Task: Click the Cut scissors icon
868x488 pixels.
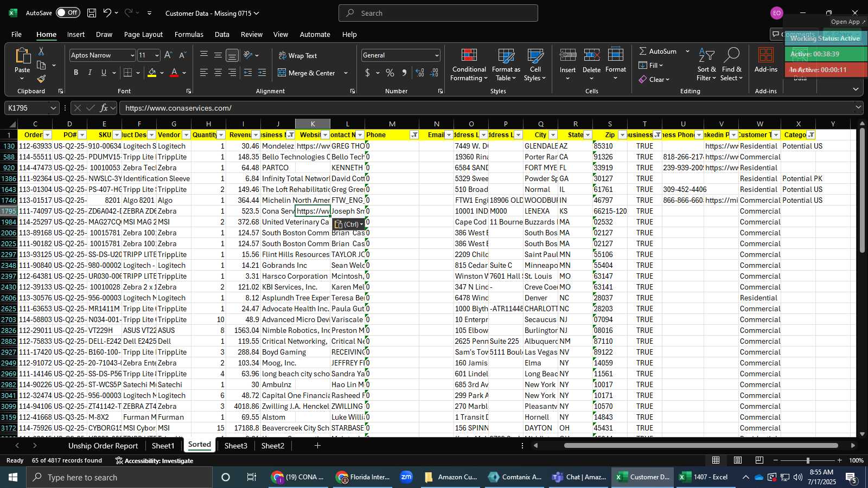Action: [x=41, y=51]
